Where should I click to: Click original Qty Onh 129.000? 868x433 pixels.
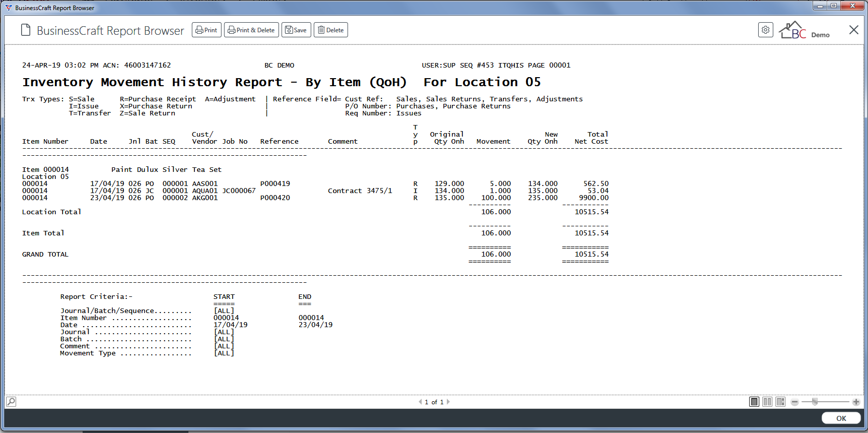[x=449, y=183]
